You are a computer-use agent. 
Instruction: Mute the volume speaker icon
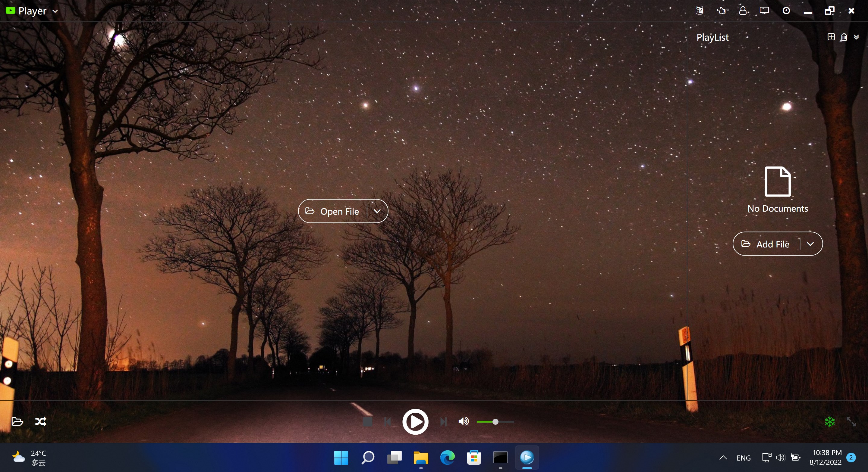[x=463, y=421]
